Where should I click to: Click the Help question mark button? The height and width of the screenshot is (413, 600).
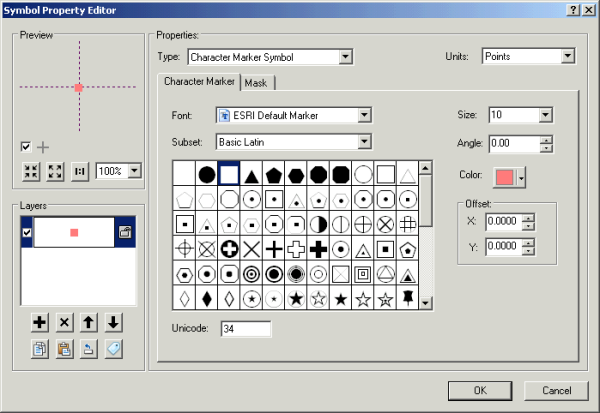click(573, 10)
